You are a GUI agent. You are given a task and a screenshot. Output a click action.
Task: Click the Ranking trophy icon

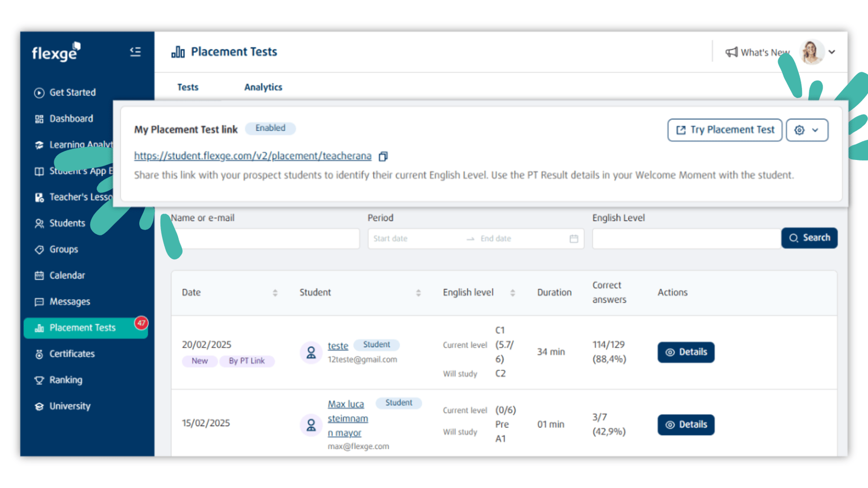pyautogui.click(x=39, y=381)
